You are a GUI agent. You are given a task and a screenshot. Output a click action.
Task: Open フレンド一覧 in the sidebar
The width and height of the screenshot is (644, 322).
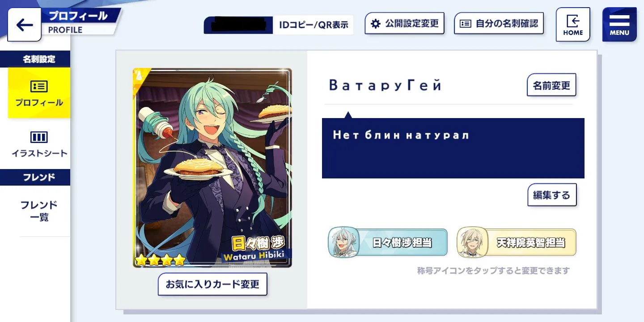(39, 211)
